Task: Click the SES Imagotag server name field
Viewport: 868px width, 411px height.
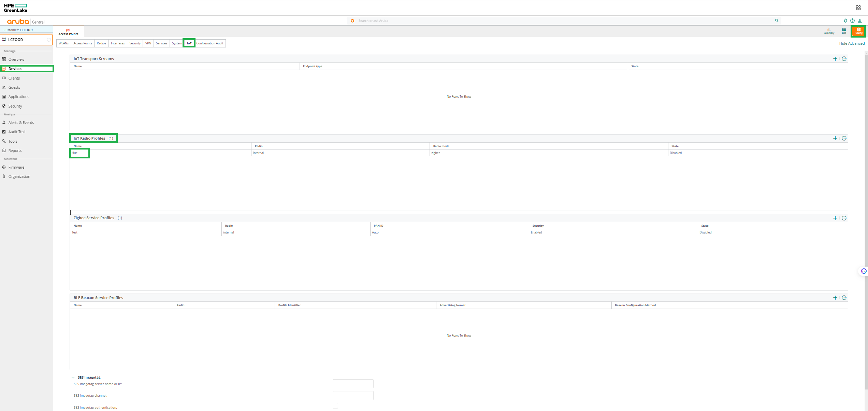Action: [x=353, y=384]
